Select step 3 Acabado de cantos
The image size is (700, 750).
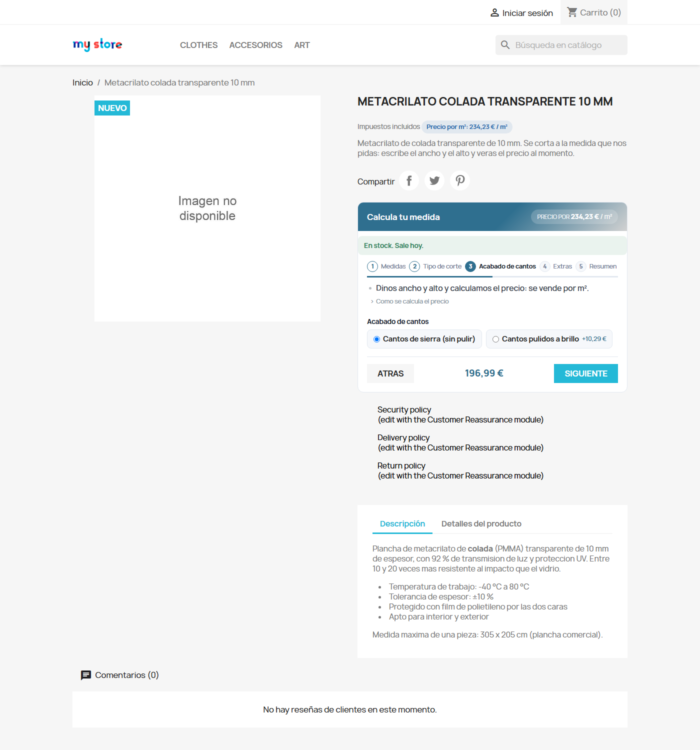pos(500,266)
